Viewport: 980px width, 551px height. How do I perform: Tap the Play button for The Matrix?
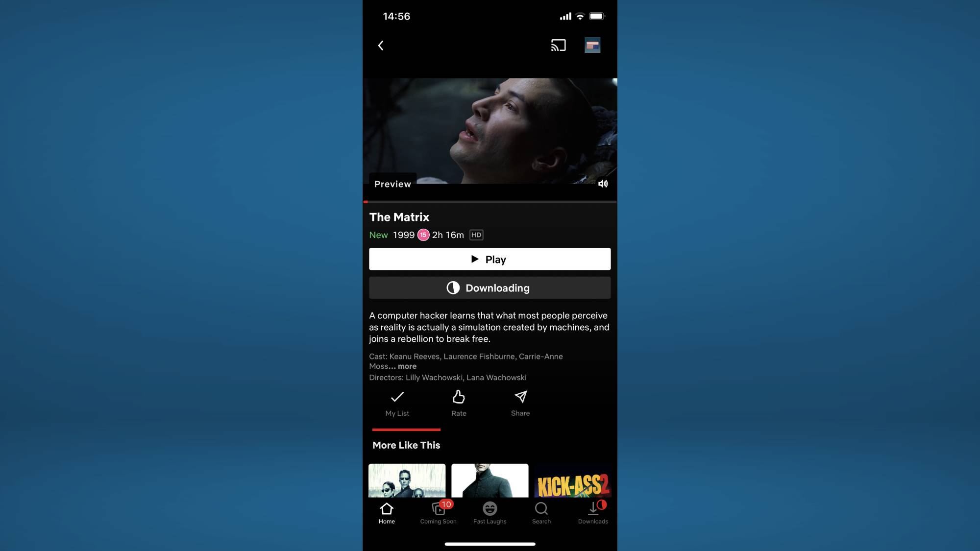pyautogui.click(x=490, y=259)
